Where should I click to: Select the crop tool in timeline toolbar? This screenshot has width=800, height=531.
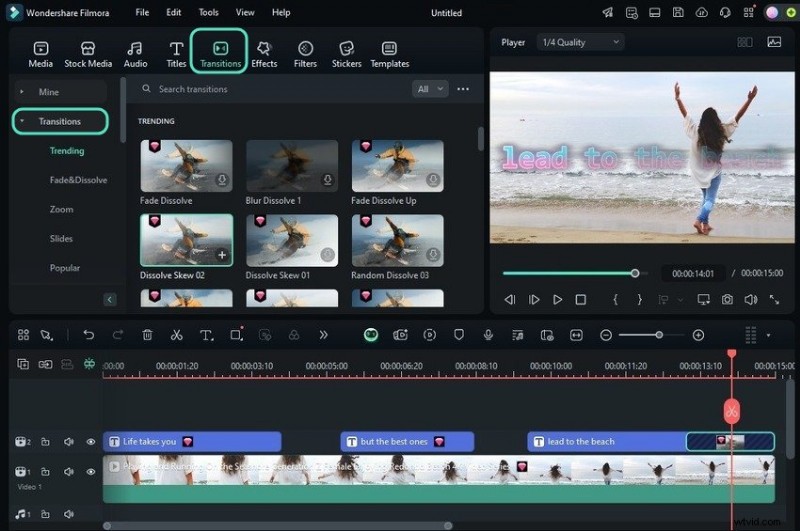coord(236,335)
